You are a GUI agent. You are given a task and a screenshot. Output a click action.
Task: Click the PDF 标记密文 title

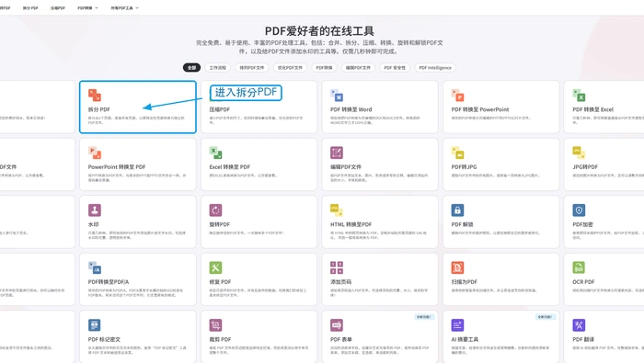(104, 339)
